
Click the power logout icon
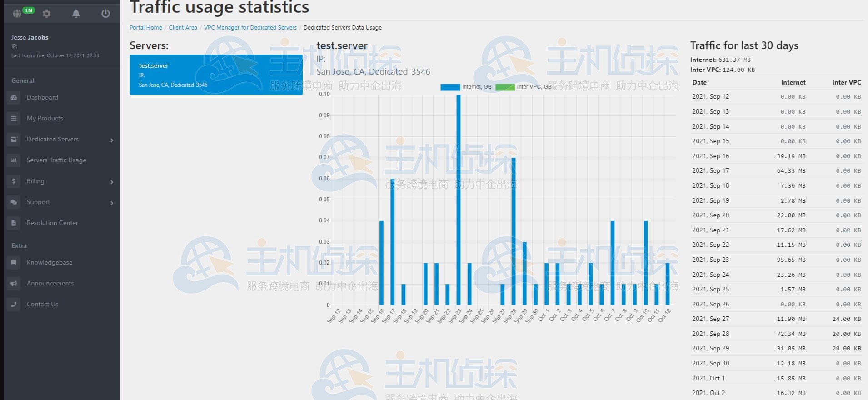coord(105,13)
